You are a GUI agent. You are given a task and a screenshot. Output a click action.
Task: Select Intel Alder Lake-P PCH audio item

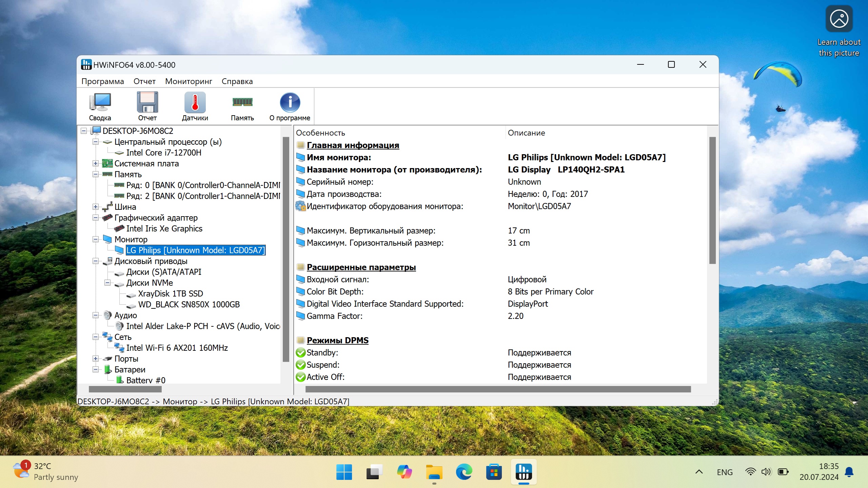point(203,326)
